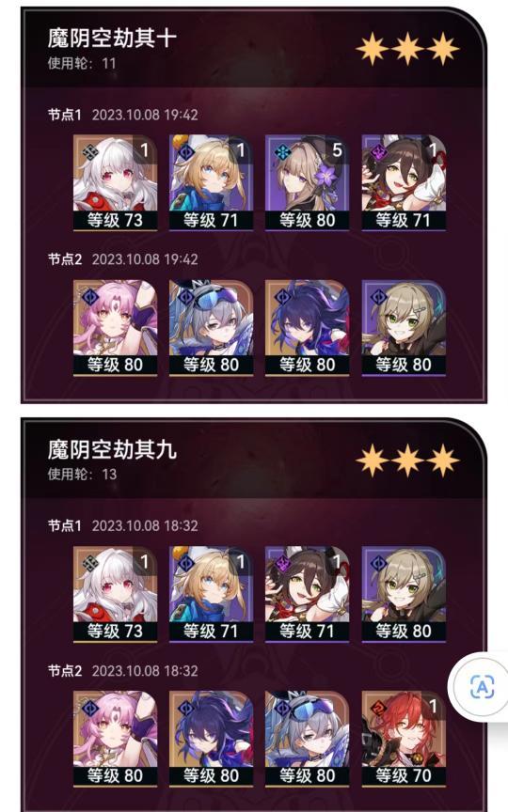Tap the fire element icon on level 70 card
508x812 pixels.
coord(379,708)
